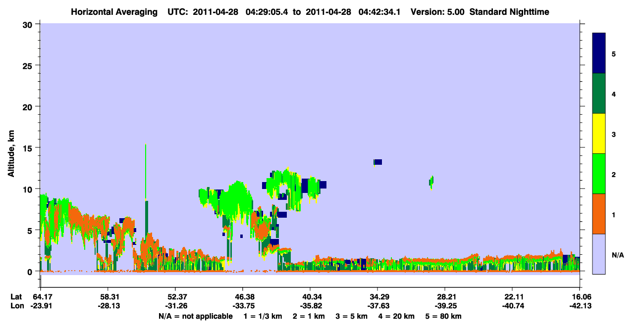Click the 'Lat' axis row label

(16, 297)
